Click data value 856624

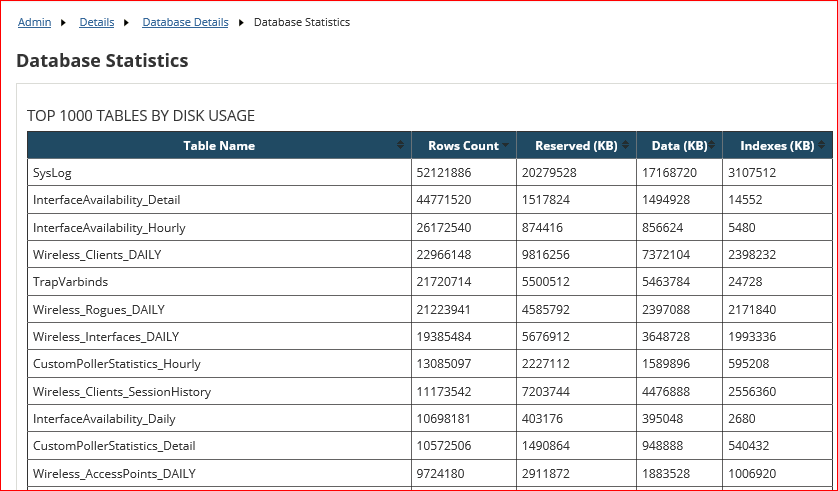[x=662, y=228]
